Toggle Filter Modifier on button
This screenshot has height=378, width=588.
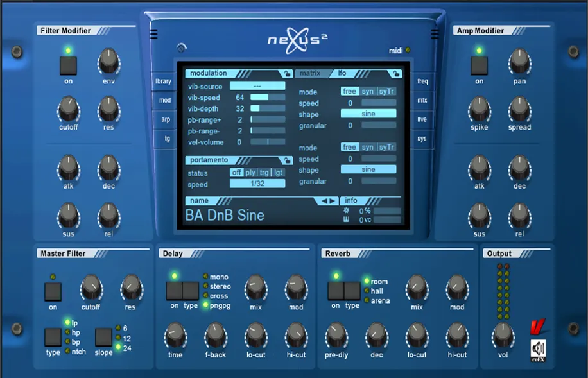point(68,65)
